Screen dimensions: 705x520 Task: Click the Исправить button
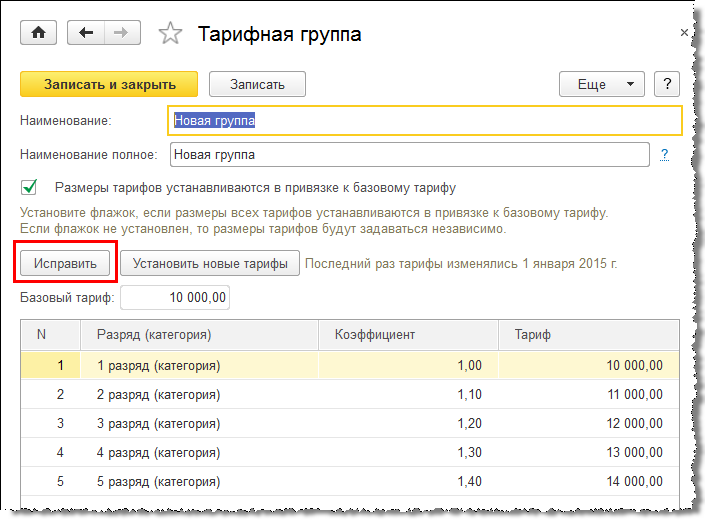[65, 264]
